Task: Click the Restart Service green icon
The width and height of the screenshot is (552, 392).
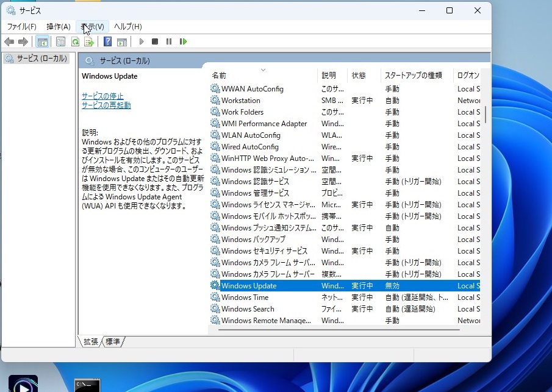Action: point(183,41)
